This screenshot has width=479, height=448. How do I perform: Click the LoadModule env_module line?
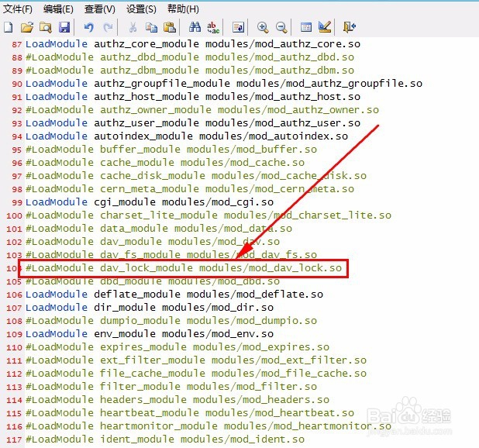150,334
